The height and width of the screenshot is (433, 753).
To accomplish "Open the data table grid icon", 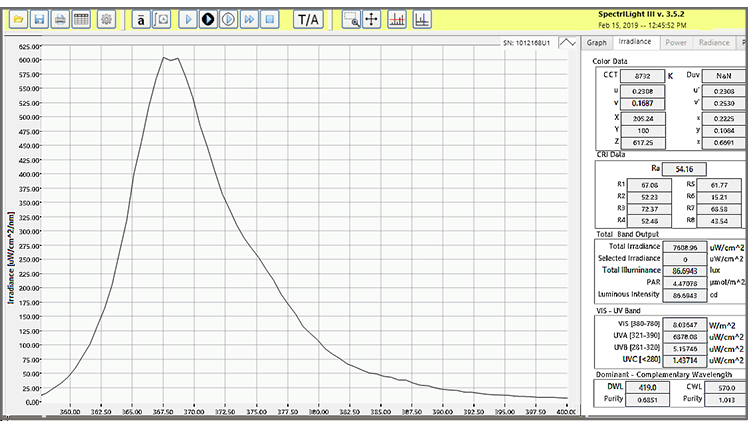I will point(80,19).
